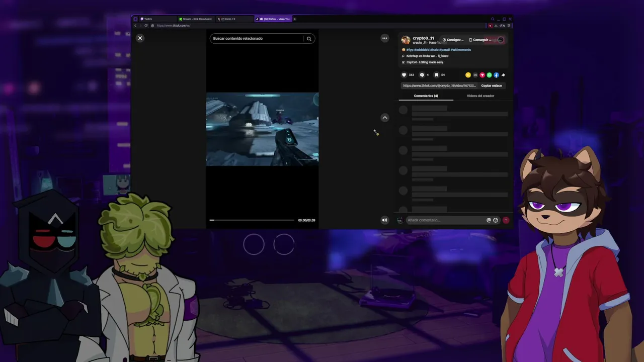This screenshot has width=644, height=362.
Task: Click the red send-to-friends icon
Action: 482,75
